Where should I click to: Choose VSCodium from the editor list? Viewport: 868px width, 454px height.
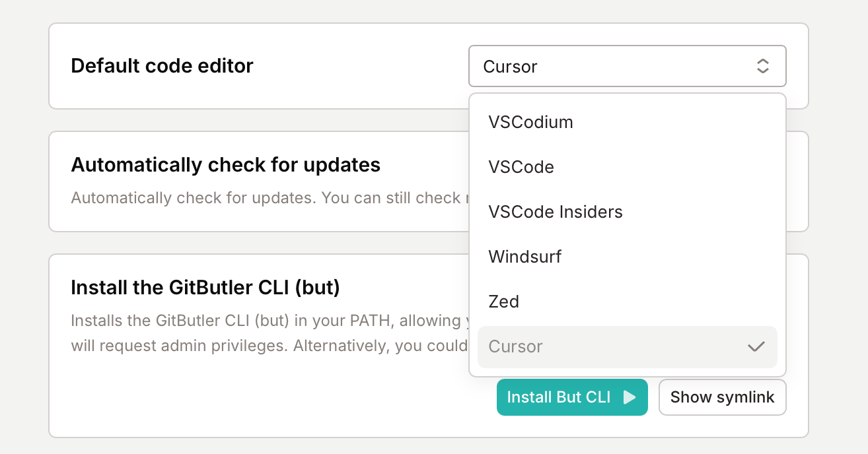click(628, 122)
